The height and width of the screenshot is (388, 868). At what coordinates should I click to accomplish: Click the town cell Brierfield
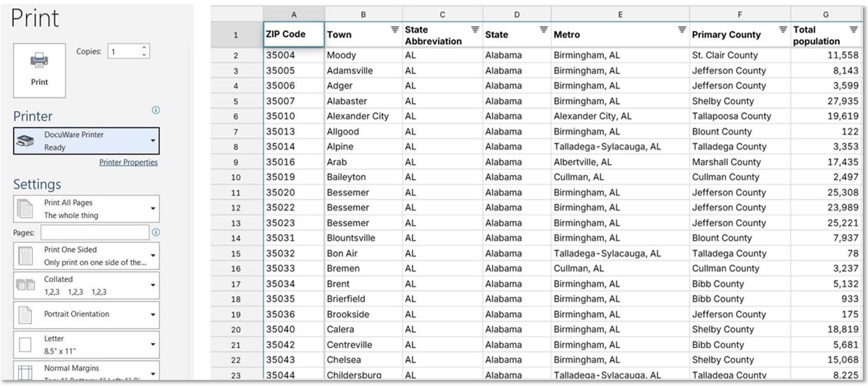pos(363,298)
